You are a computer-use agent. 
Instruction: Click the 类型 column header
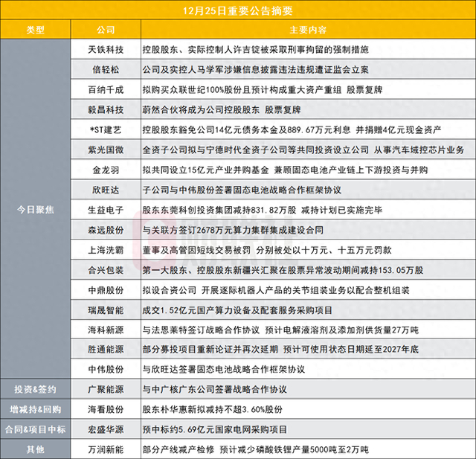pos(35,30)
